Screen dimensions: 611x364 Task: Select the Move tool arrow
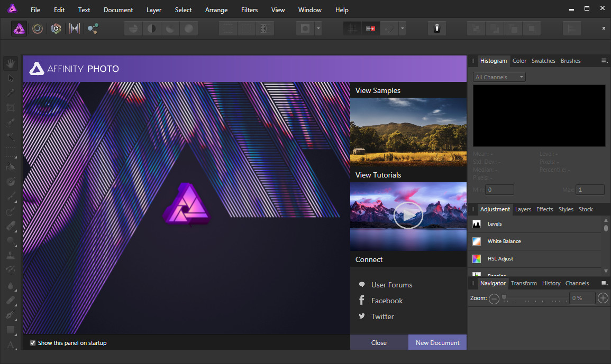(11, 78)
